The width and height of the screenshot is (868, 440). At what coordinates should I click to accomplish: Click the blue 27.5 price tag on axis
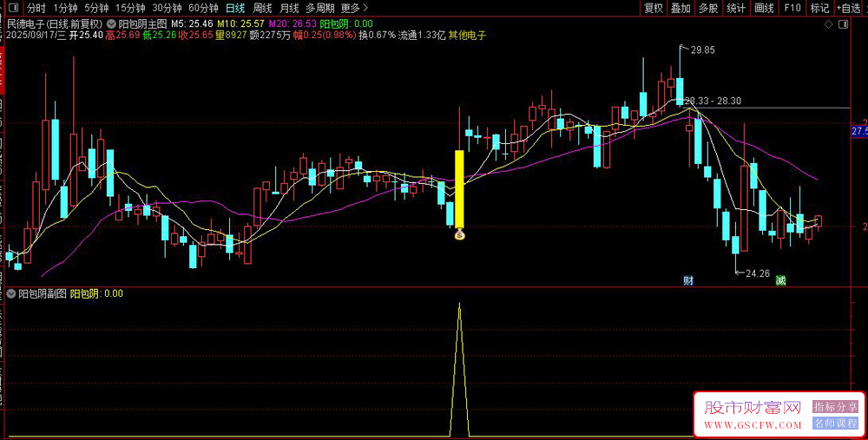click(859, 131)
